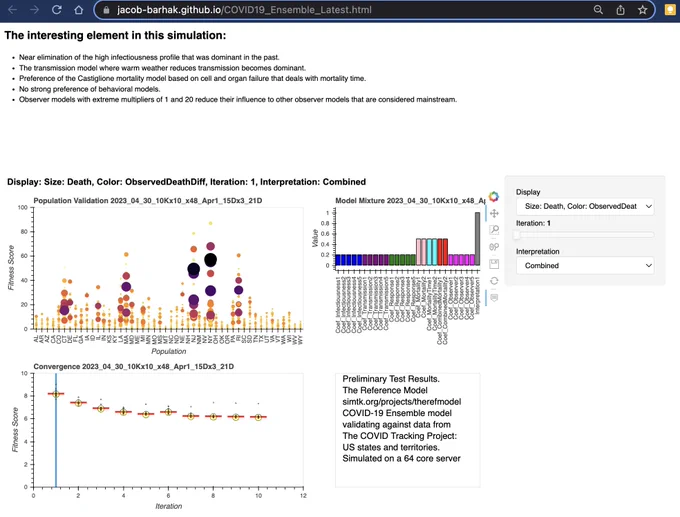Image resolution: width=680 pixels, height=517 pixels.
Task: Click the Iteration slider handle
Action: pos(517,235)
